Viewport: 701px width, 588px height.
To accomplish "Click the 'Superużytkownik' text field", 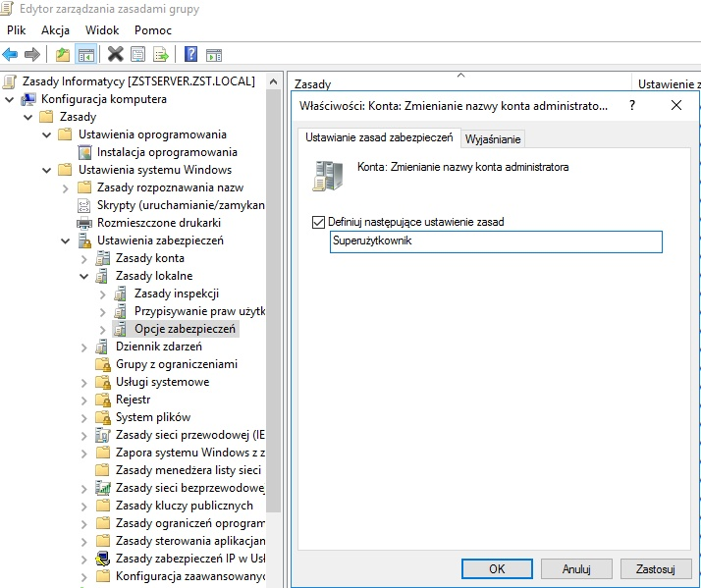I will pyautogui.click(x=496, y=241).
